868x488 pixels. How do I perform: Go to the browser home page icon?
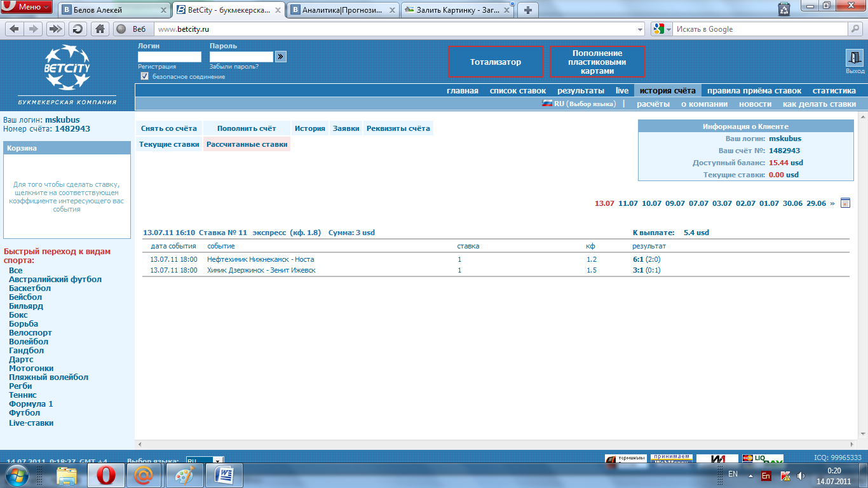(x=100, y=29)
